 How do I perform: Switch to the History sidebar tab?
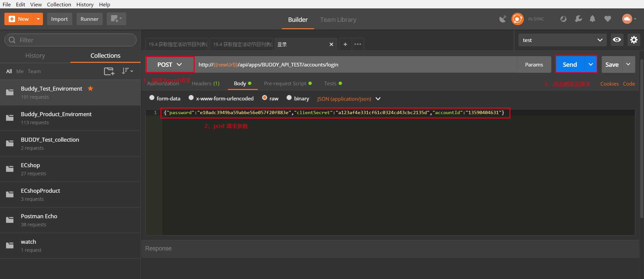(x=35, y=56)
